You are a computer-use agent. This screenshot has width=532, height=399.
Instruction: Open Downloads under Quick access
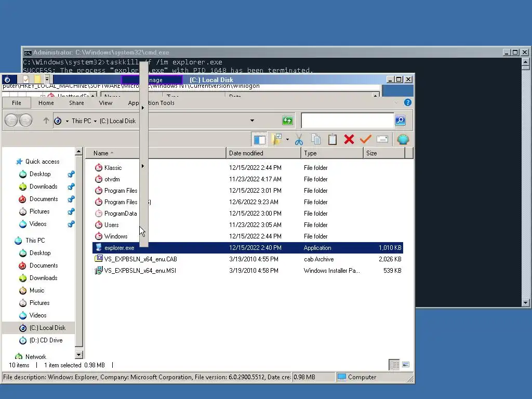[43, 187]
